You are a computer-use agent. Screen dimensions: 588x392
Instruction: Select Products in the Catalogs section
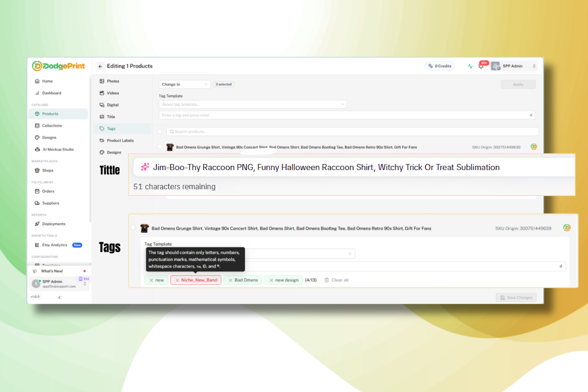[x=58, y=114]
